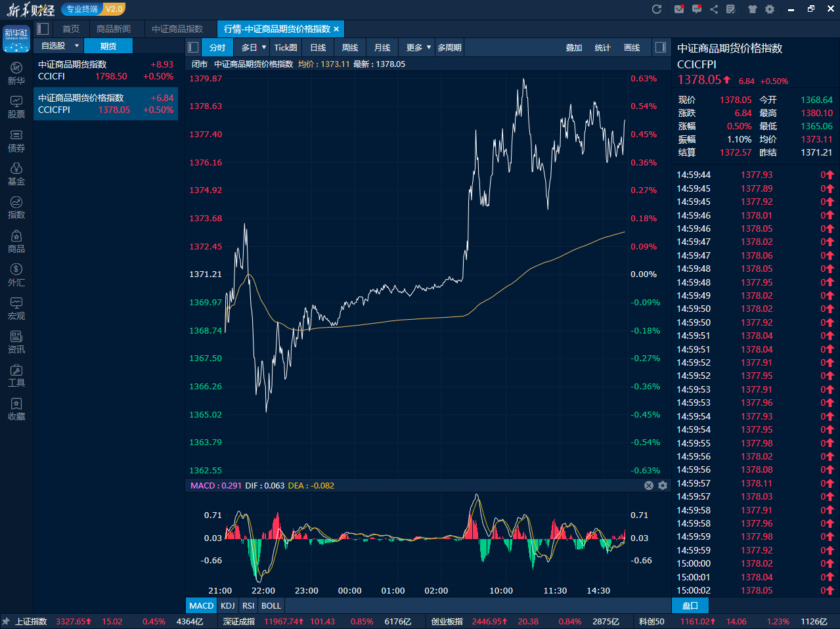Click the 日线 daily chart button
The height and width of the screenshot is (629, 840).
coord(318,47)
